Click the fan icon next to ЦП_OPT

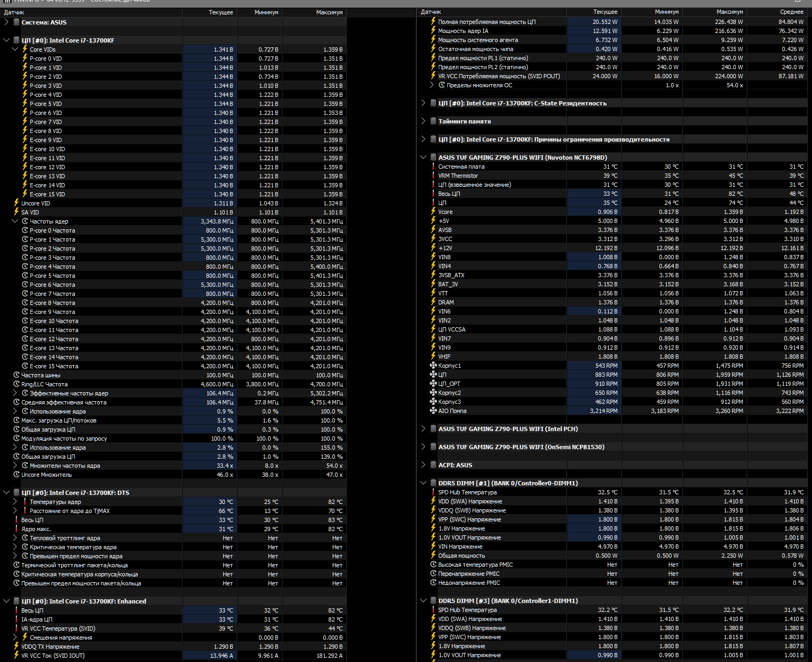coord(433,384)
